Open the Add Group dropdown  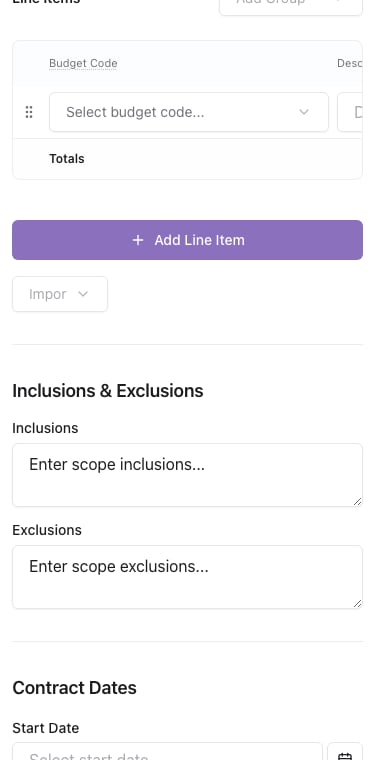[291, 4]
